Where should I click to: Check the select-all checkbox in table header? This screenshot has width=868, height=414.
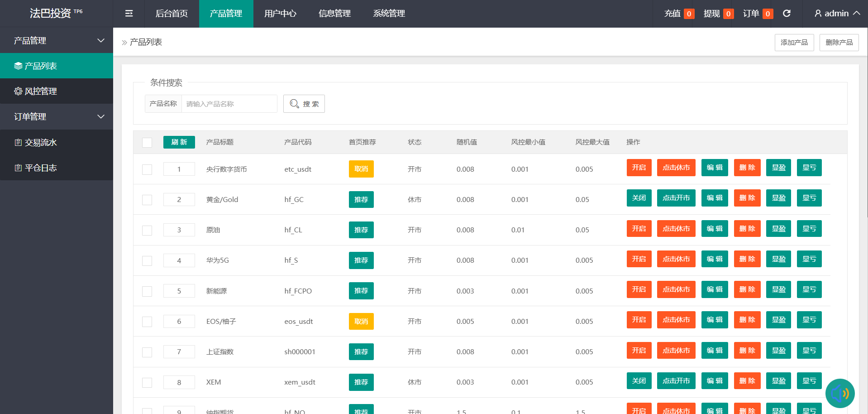click(x=147, y=143)
